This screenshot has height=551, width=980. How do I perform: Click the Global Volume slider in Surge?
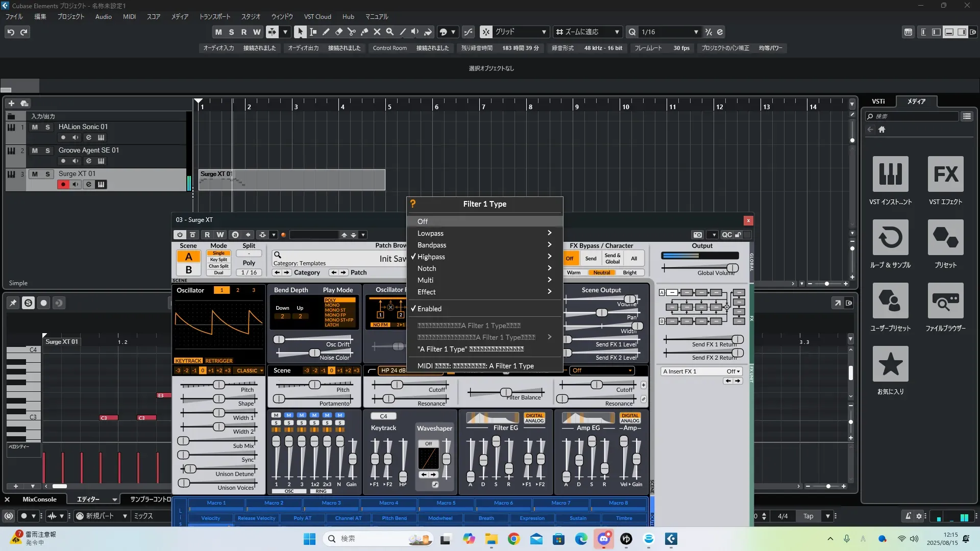coord(732,268)
